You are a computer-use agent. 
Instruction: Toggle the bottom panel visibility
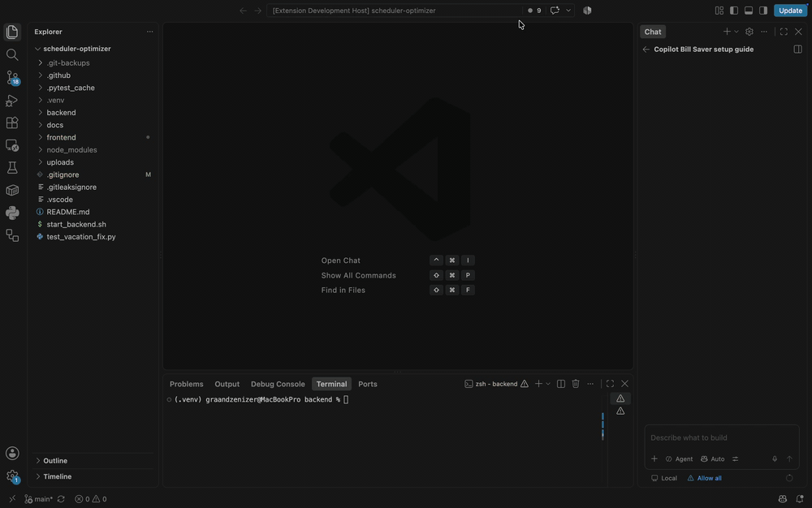click(x=749, y=11)
